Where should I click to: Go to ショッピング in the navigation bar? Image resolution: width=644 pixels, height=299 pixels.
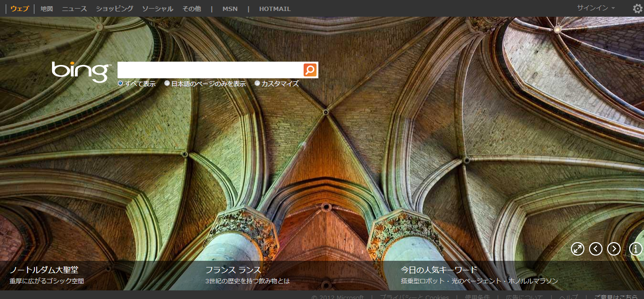114,9
